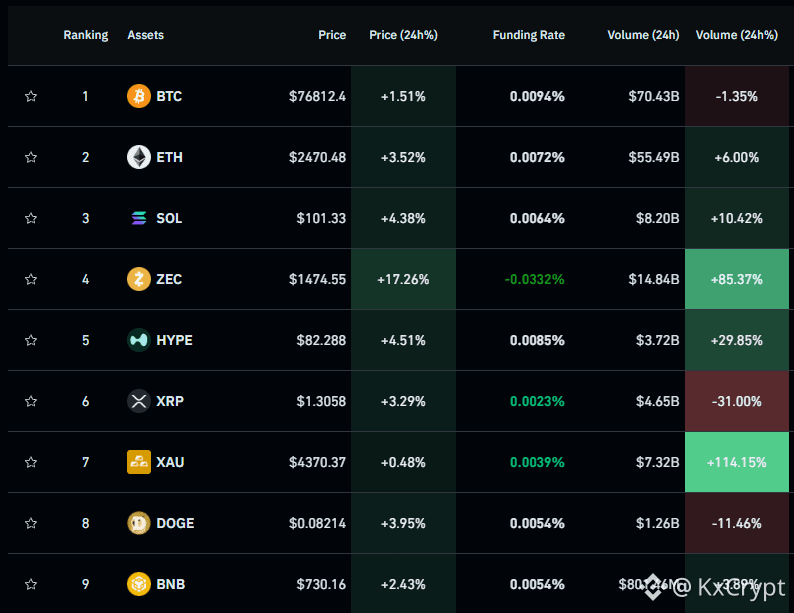Click the XRP logo icon
Screen dimensions: 794x613
click(139, 401)
